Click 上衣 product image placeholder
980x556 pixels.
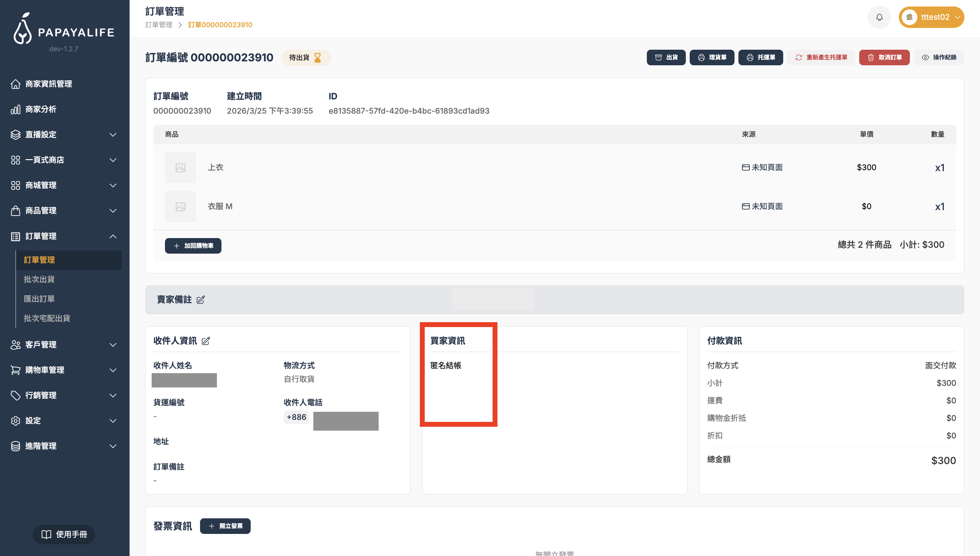180,168
